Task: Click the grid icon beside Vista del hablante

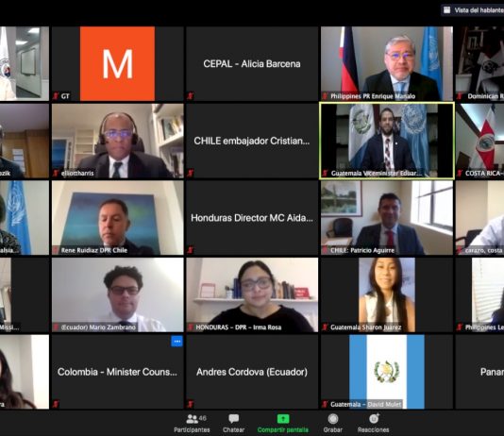Action: pyautogui.click(x=446, y=10)
